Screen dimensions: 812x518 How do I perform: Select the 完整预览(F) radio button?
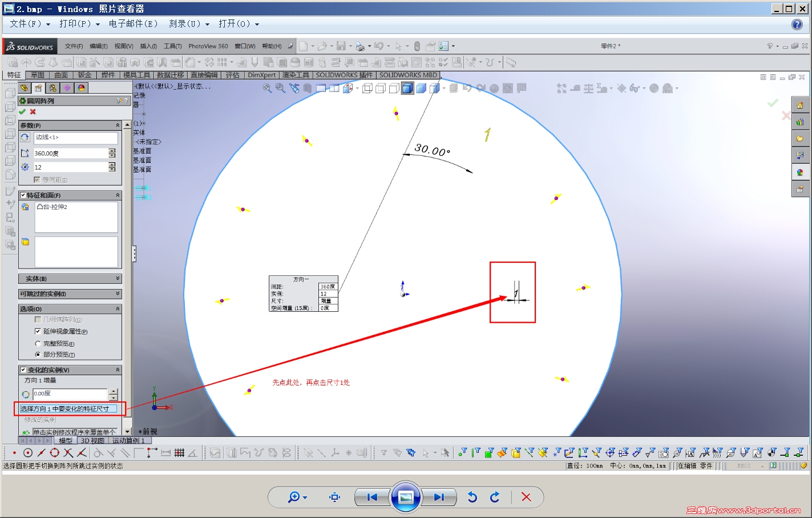pos(38,344)
